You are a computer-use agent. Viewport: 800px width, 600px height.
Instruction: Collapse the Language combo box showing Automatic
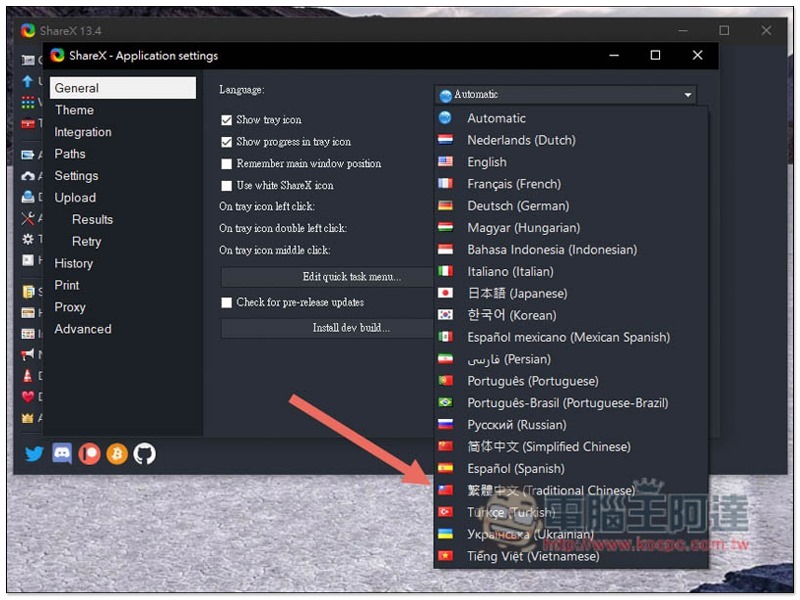click(x=565, y=95)
